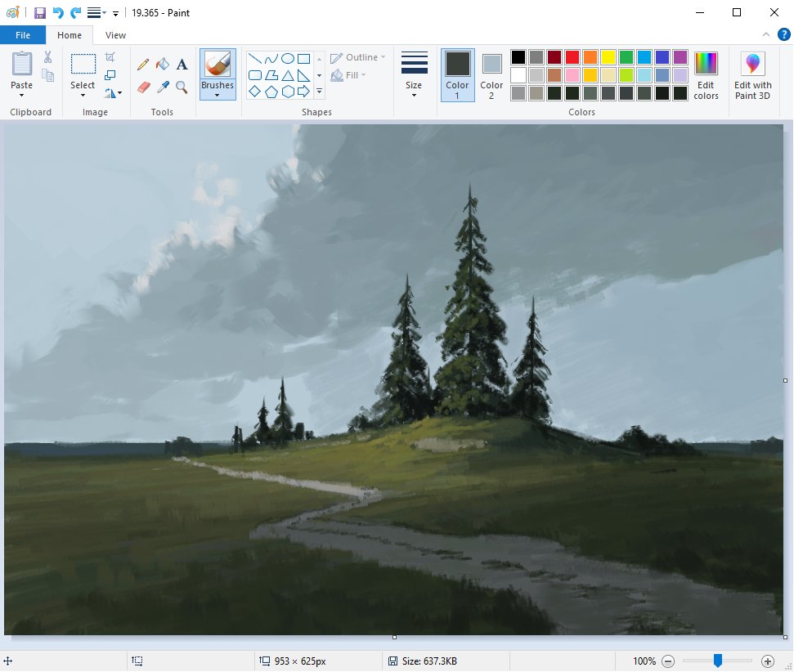
Task: Choose the Triangle shape
Action: coord(288,75)
